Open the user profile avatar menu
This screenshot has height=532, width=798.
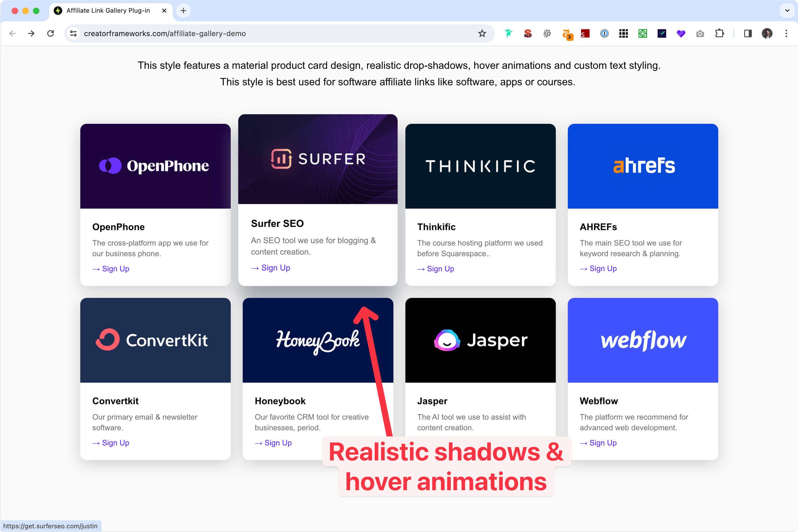(767, 33)
